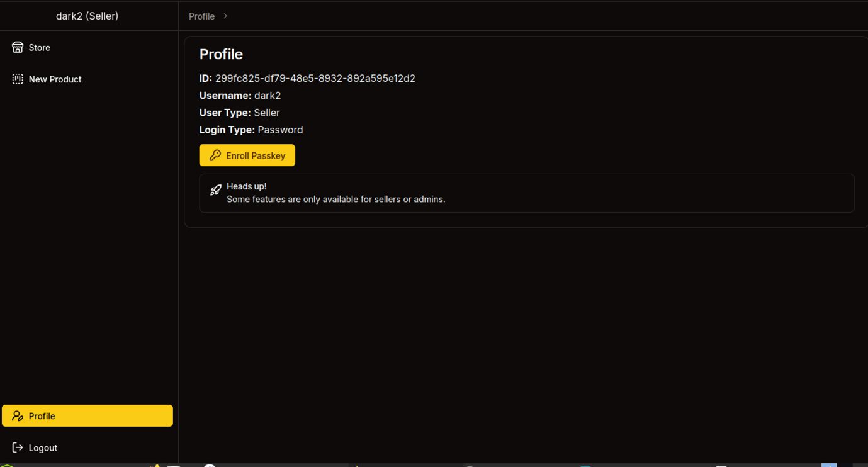This screenshot has height=467, width=868.
Task: Click the Heads up! alert title
Action: coord(246,186)
